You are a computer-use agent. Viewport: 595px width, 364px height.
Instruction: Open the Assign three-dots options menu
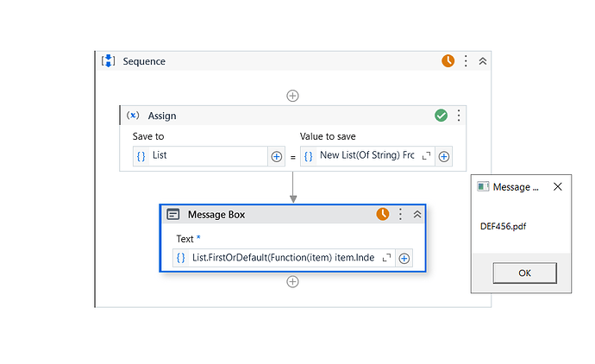coord(459,116)
